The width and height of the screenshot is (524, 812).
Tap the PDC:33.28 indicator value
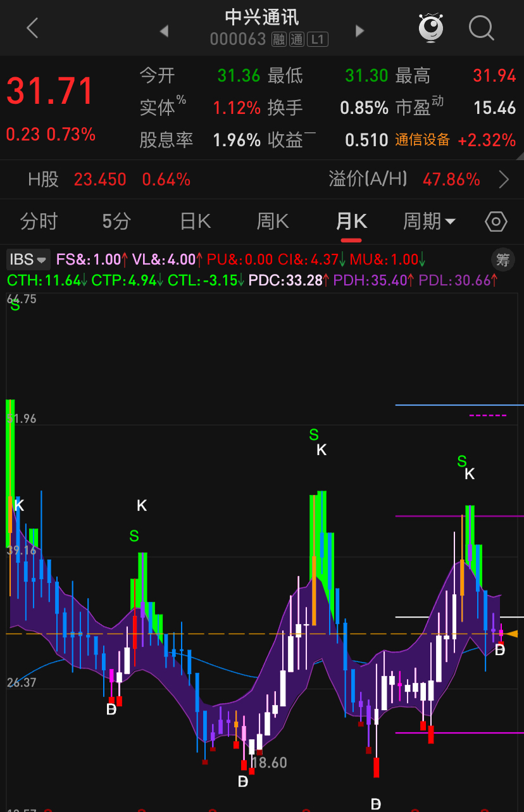coord(288,280)
